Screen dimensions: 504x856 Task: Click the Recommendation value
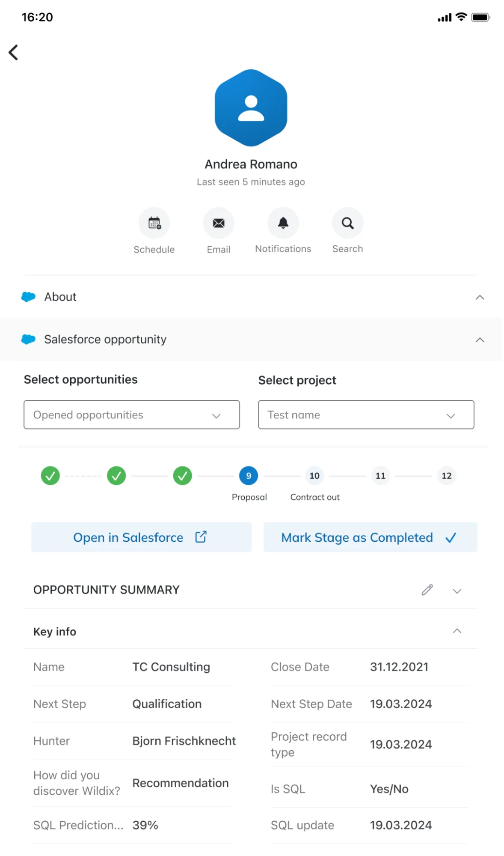click(181, 783)
